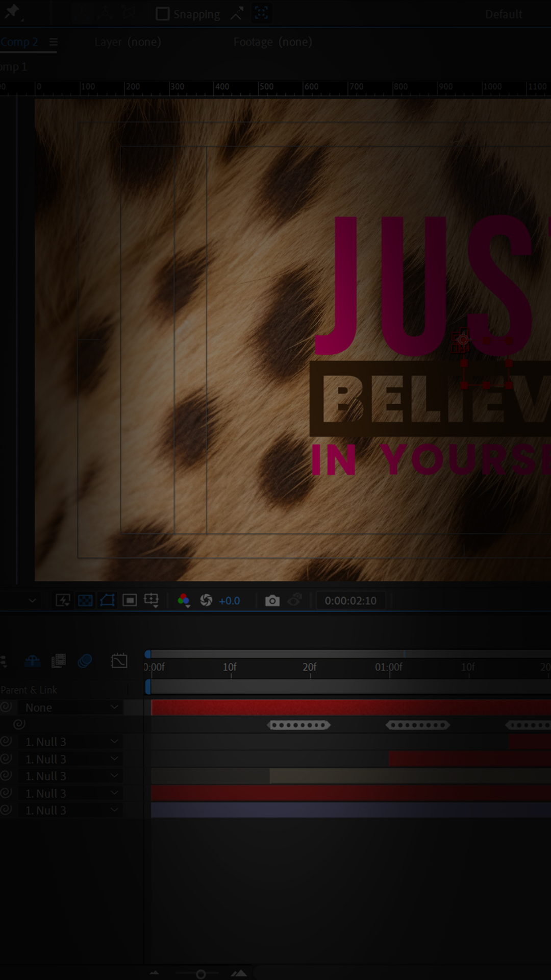The width and height of the screenshot is (551, 980).
Task: Click the Show Snapshot icon
Action: tap(295, 600)
